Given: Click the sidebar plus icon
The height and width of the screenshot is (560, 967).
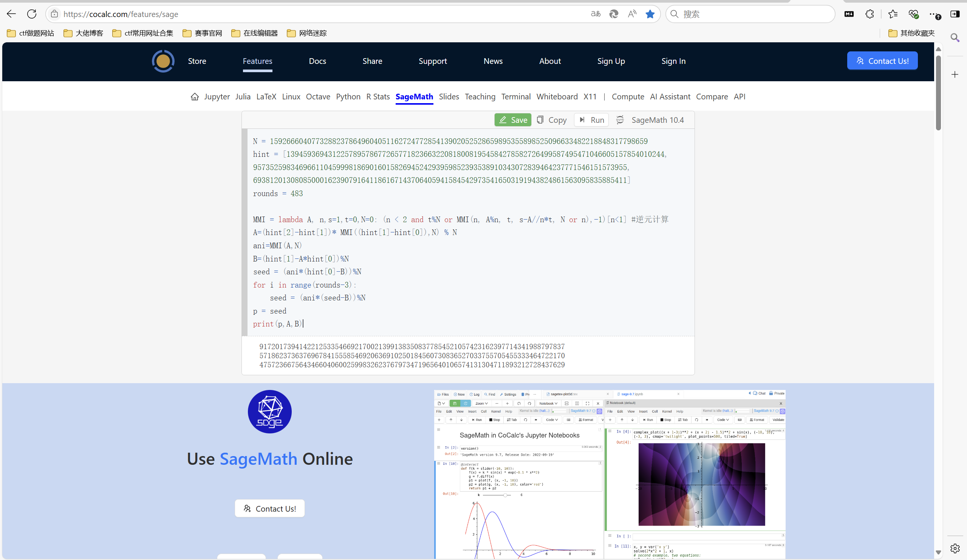Looking at the screenshot, I should [955, 74].
